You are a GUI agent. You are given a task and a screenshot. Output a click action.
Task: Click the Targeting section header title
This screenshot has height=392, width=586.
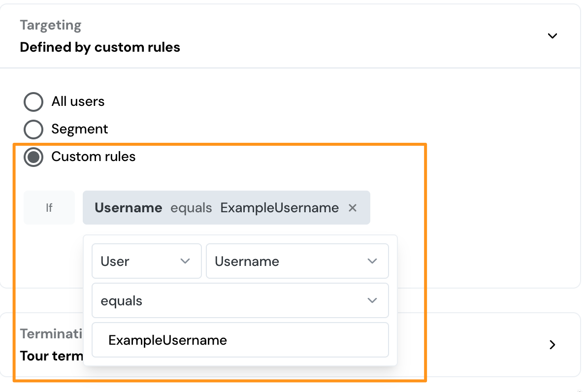tap(50, 25)
